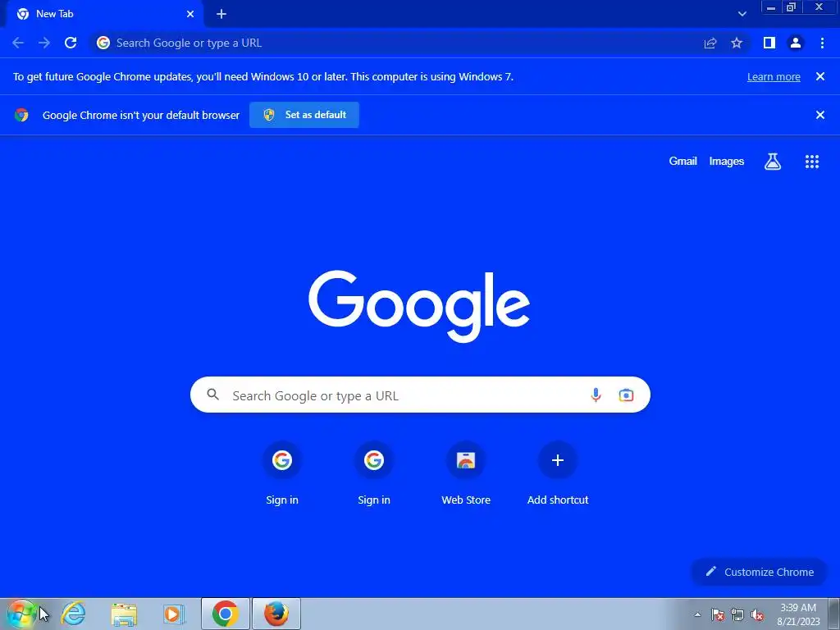
Task: Click the share this page icon
Action: coord(710,43)
